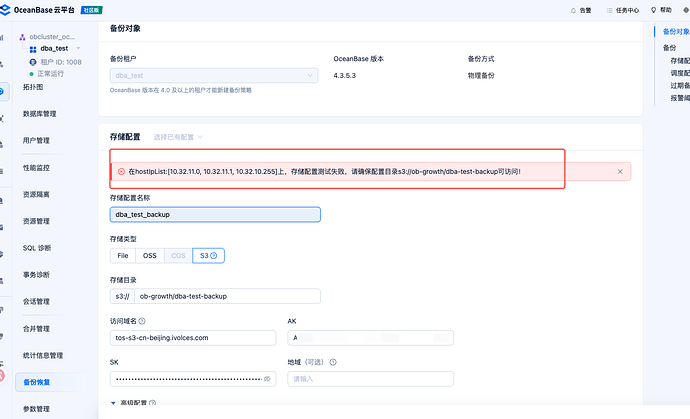
Task: Click the 访问域名 endpoint field
Action: click(x=193, y=338)
